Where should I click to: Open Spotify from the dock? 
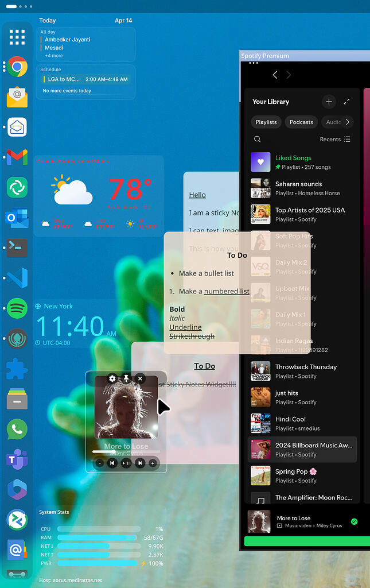pos(17,308)
